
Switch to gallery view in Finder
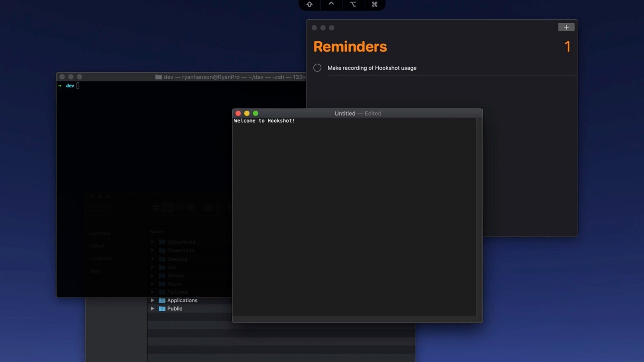tap(191, 207)
